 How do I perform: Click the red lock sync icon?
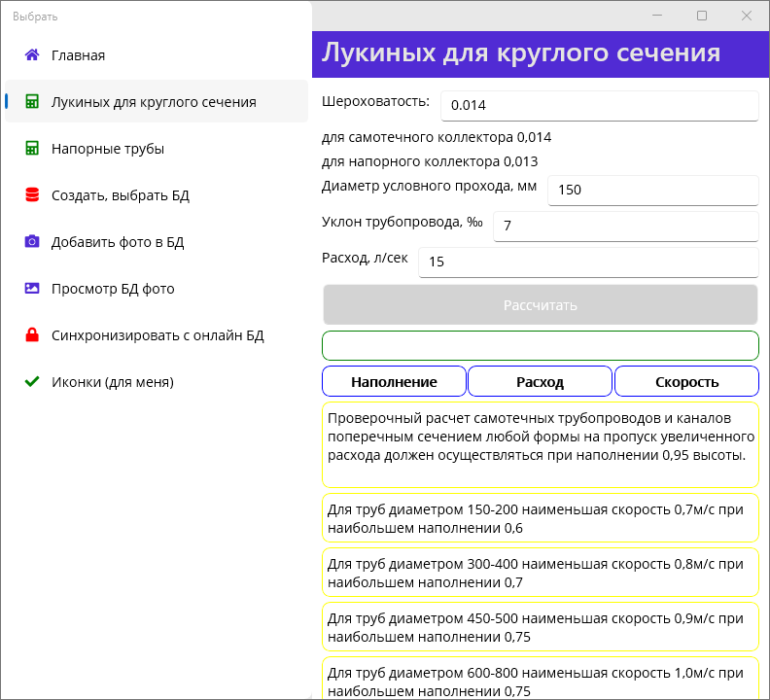(x=32, y=335)
